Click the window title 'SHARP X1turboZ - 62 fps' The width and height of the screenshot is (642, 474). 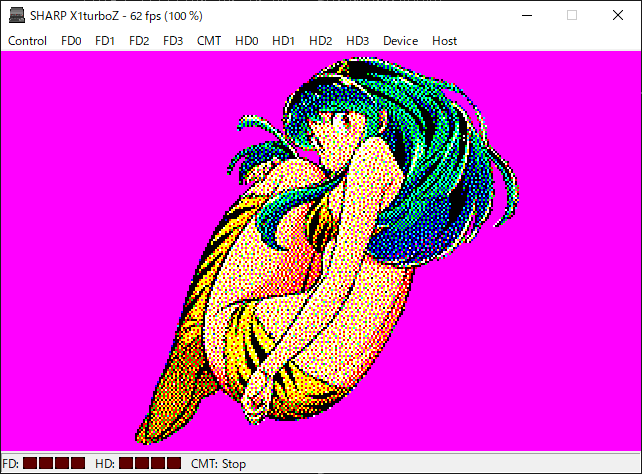click(116, 16)
